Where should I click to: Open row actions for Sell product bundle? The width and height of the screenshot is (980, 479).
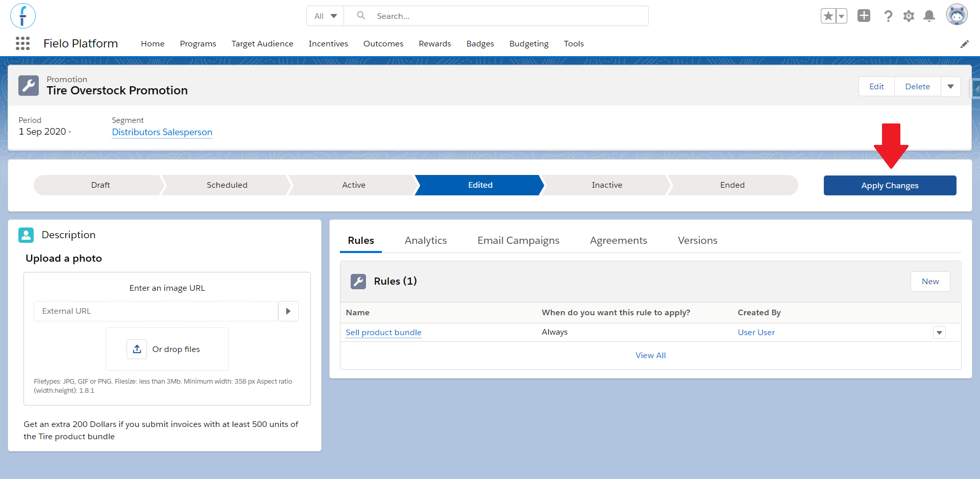[x=939, y=333]
